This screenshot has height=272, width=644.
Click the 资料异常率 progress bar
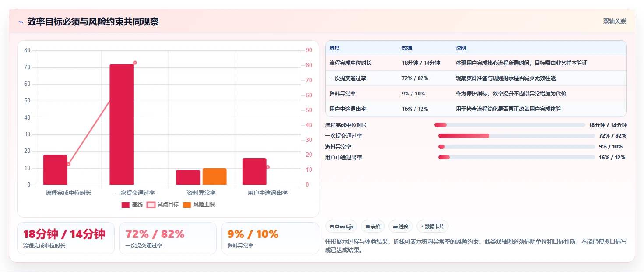517,147
